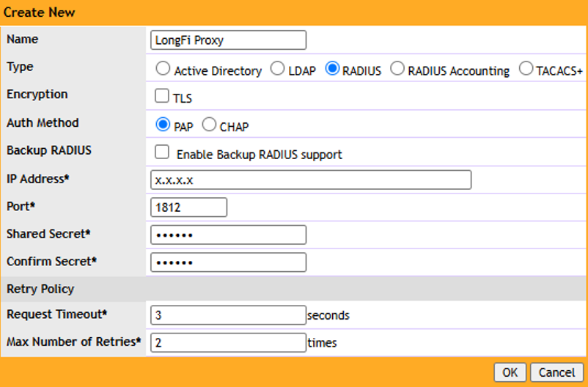Screen dimensions: 588x387
Task: Click the Max Number of Retries field
Action: 228,342
